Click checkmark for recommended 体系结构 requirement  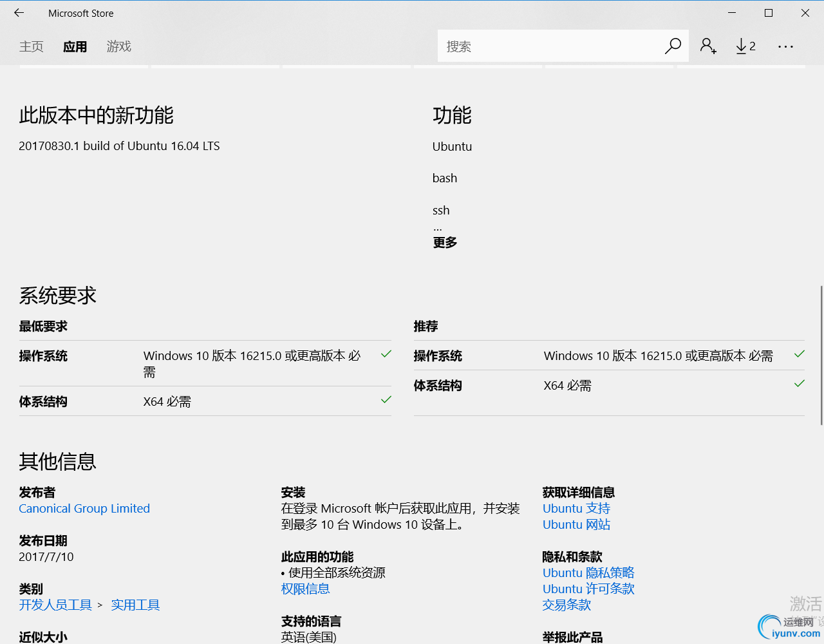click(x=800, y=383)
